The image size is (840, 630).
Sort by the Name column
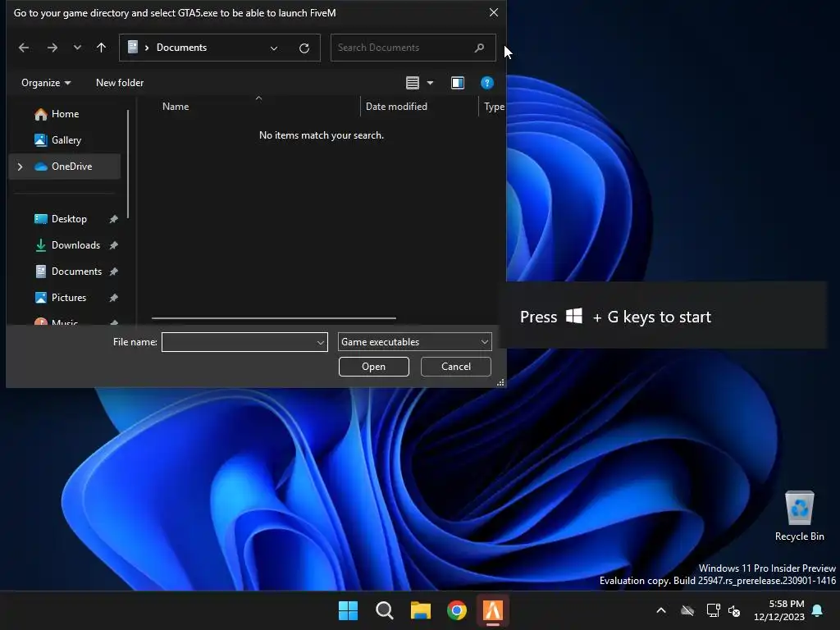(176, 107)
